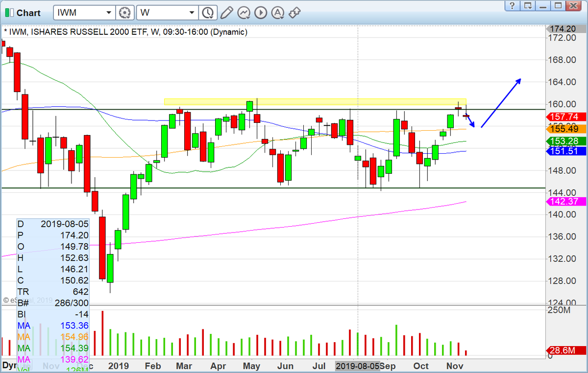Viewport: 588px width, 373px height.
Task: Open help with the question mark
Action: click(512, 6)
